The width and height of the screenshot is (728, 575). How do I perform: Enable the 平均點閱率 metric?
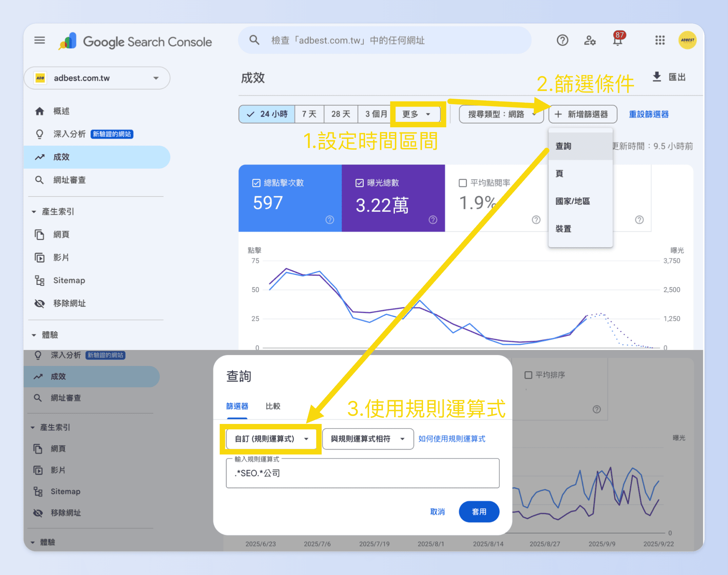[x=463, y=183]
